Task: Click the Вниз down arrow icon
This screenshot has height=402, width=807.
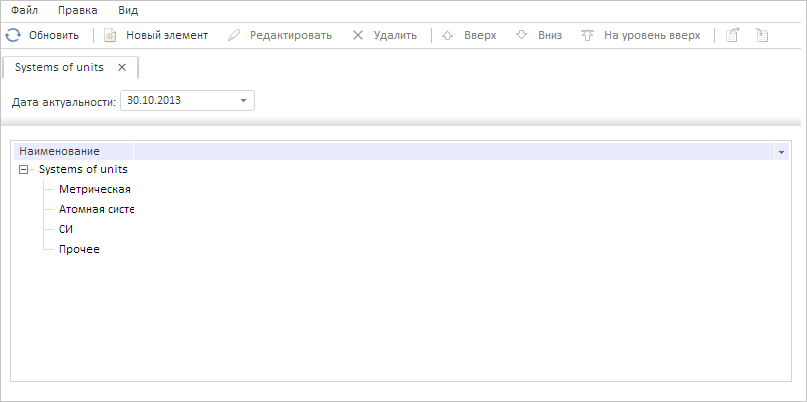Action: pyautogui.click(x=521, y=35)
